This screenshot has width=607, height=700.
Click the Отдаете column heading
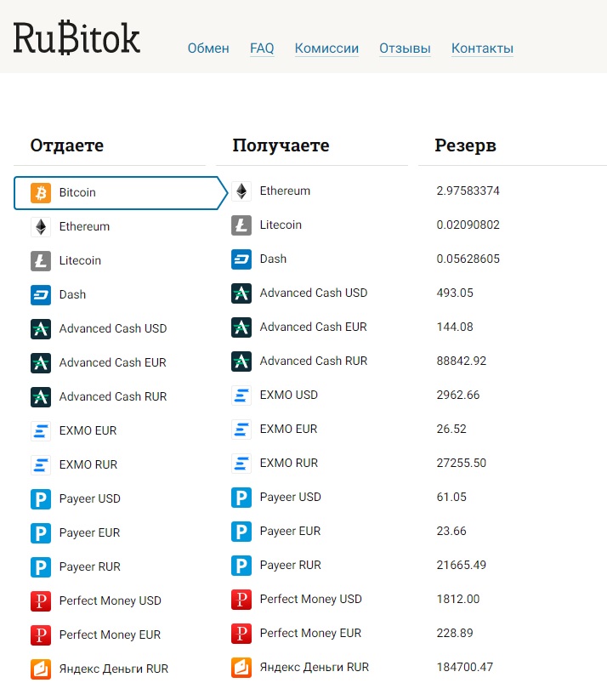pyautogui.click(x=67, y=145)
